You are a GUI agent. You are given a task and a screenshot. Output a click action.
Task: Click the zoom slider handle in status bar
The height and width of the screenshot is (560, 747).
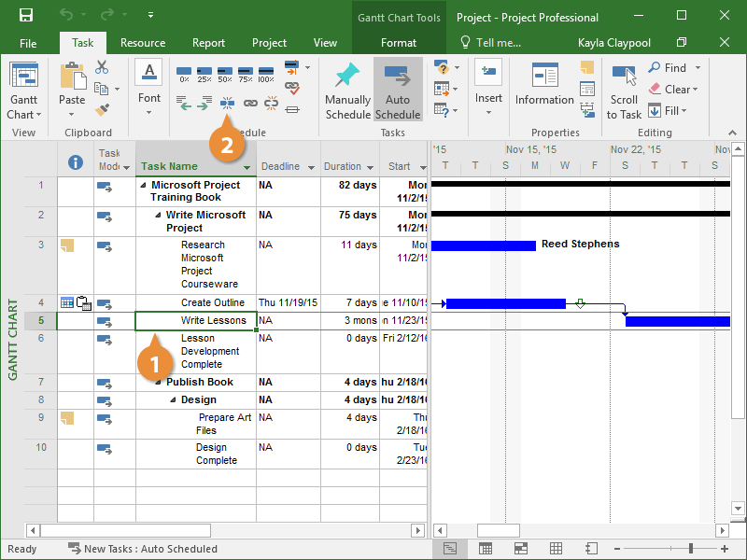point(691,549)
